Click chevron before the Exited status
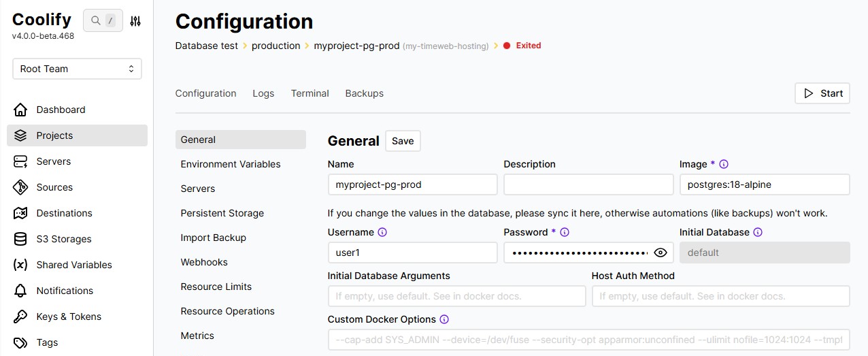The image size is (868, 356). click(496, 46)
